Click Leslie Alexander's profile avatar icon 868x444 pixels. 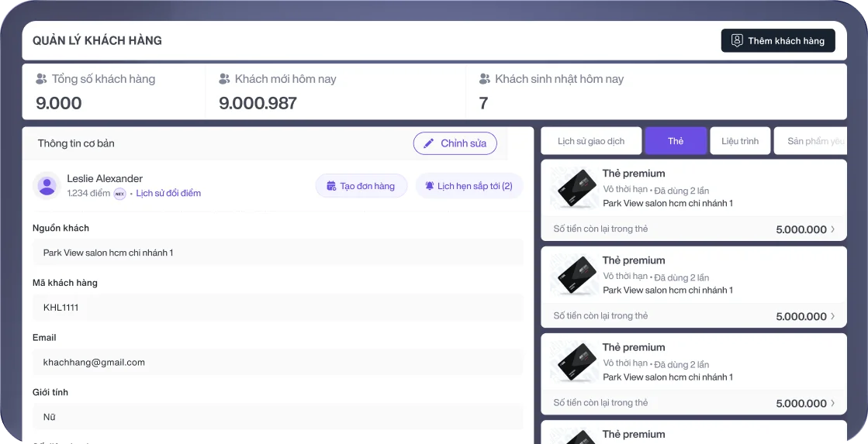click(x=47, y=186)
